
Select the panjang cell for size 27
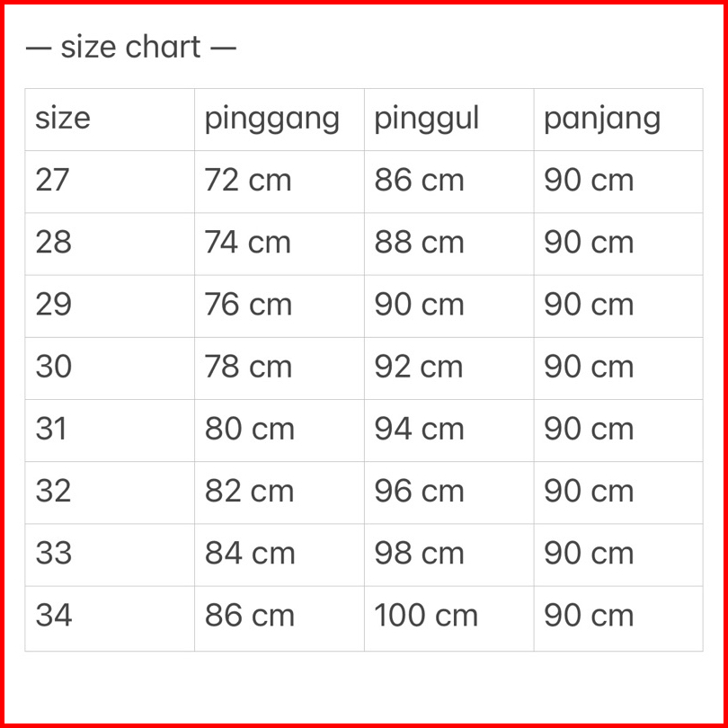pos(589,181)
